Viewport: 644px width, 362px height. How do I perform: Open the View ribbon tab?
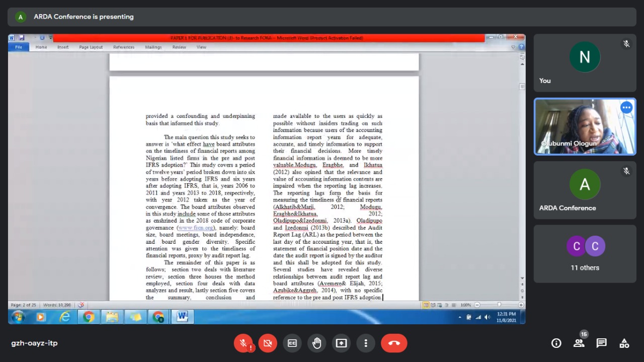pos(201,47)
